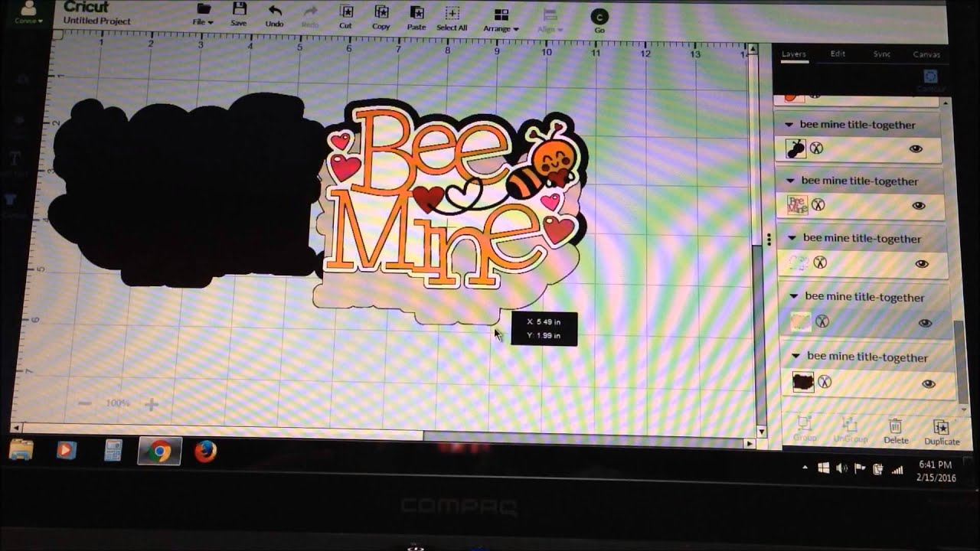The height and width of the screenshot is (551, 980).
Task: Switch to Chrome in the taskbar
Action: (x=159, y=452)
